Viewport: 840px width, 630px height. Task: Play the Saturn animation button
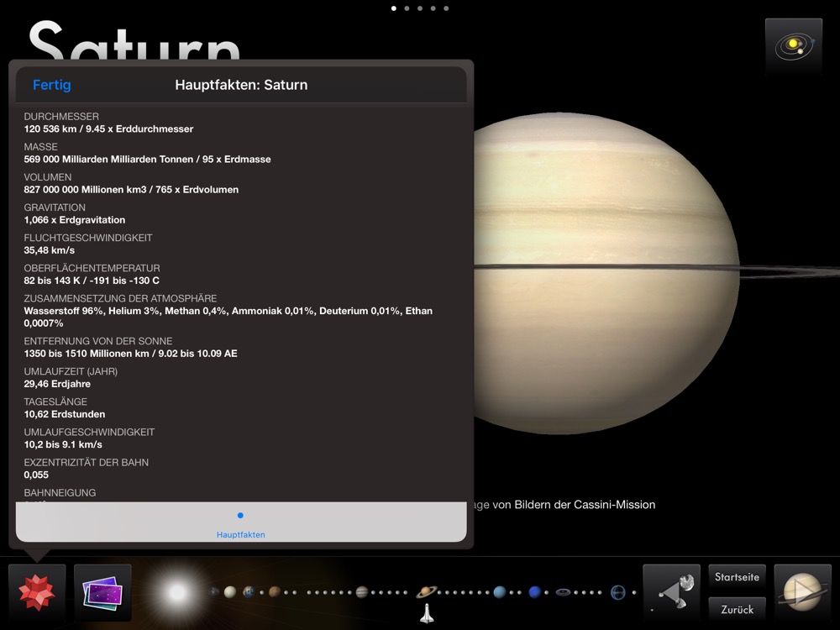[803, 592]
